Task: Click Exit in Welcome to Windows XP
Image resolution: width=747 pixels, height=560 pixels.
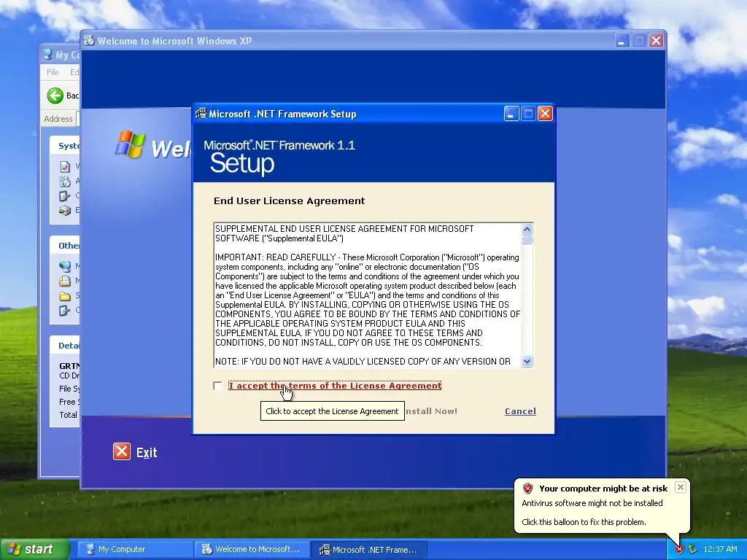Action: pyautogui.click(x=146, y=452)
